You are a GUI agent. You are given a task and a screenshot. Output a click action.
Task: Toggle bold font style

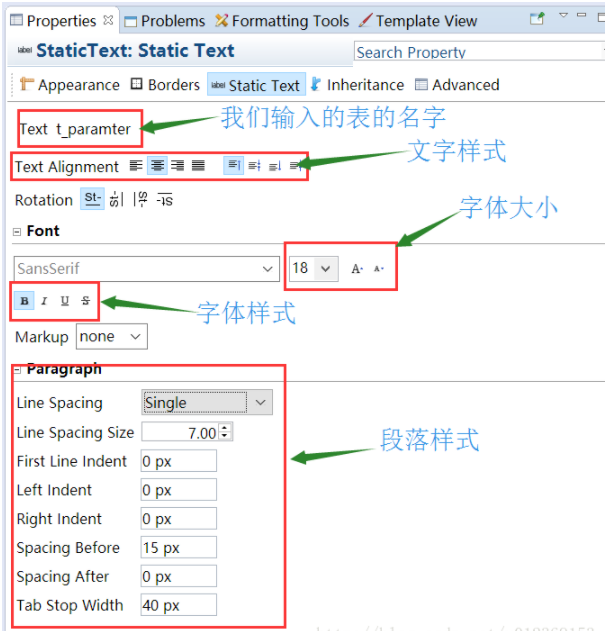24,301
